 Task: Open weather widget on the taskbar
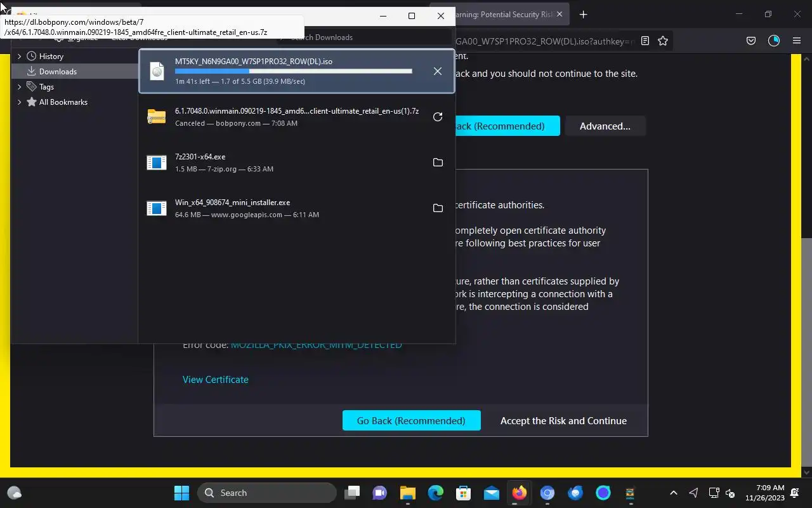point(14,493)
